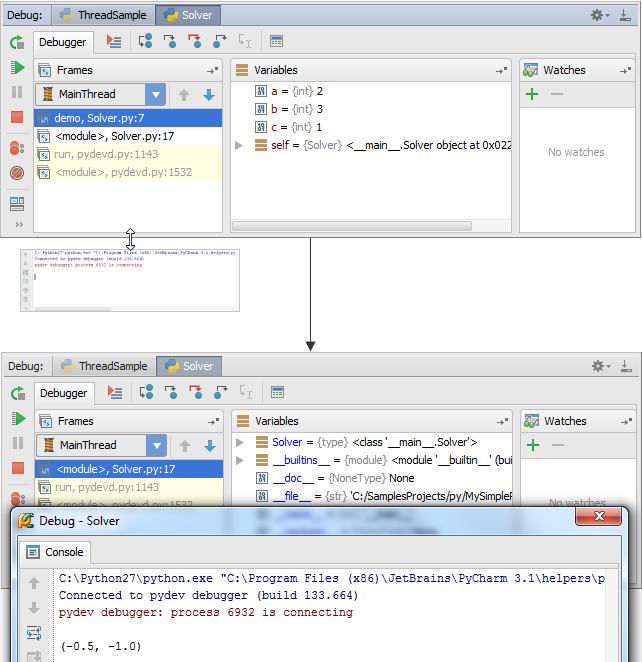Select <module>, pydevd.py:1532 in upper Frames
Image resolution: width=642 pixels, height=662 pixels.
pyautogui.click(x=128, y=172)
